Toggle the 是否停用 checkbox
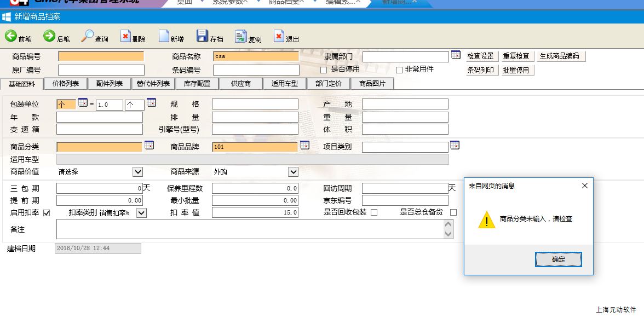 (x=324, y=70)
